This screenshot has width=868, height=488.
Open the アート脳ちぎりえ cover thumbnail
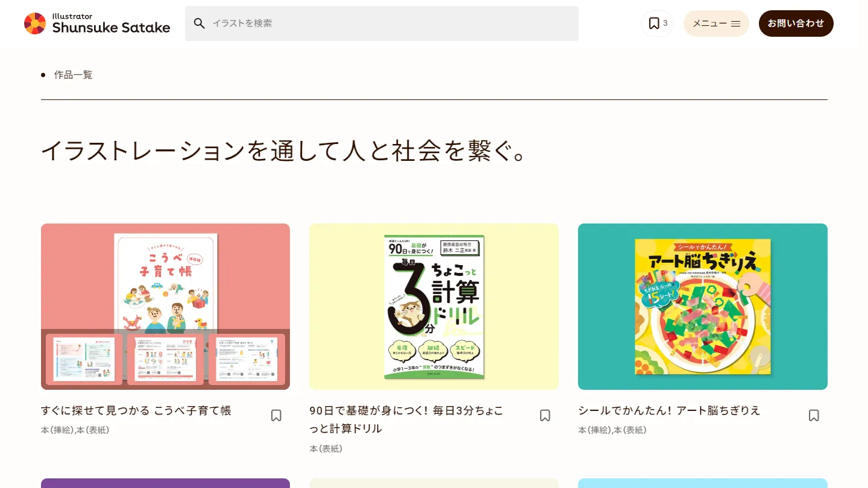pyautogui.click(x=703, y=307)
